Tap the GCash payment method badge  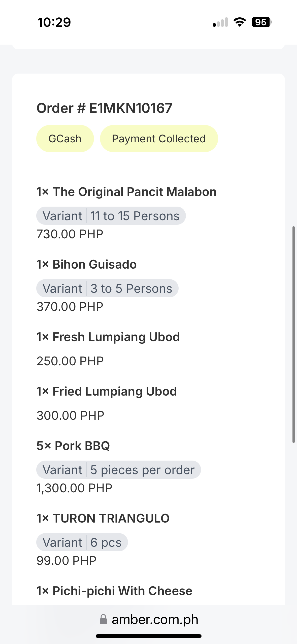point(65,139)
